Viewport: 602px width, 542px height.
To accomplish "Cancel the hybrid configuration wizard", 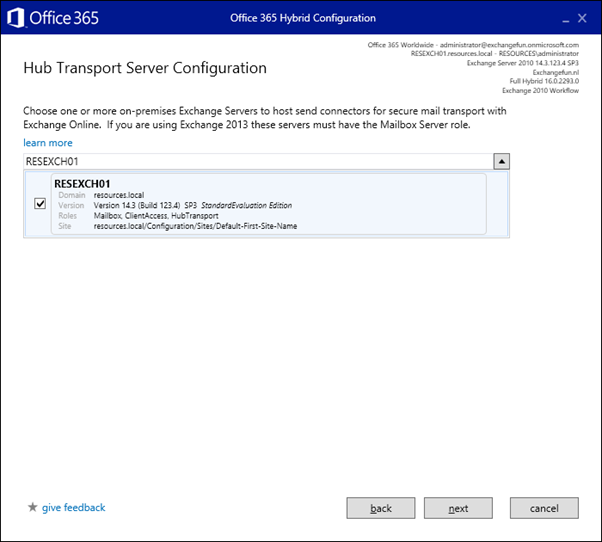I will coord(544,508).
